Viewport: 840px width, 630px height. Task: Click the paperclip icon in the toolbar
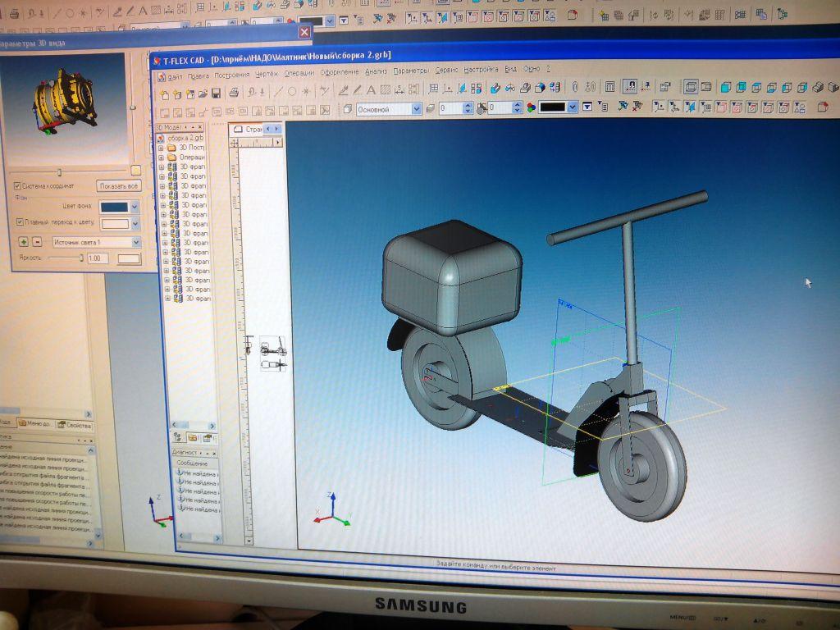[x=575, y=87]
